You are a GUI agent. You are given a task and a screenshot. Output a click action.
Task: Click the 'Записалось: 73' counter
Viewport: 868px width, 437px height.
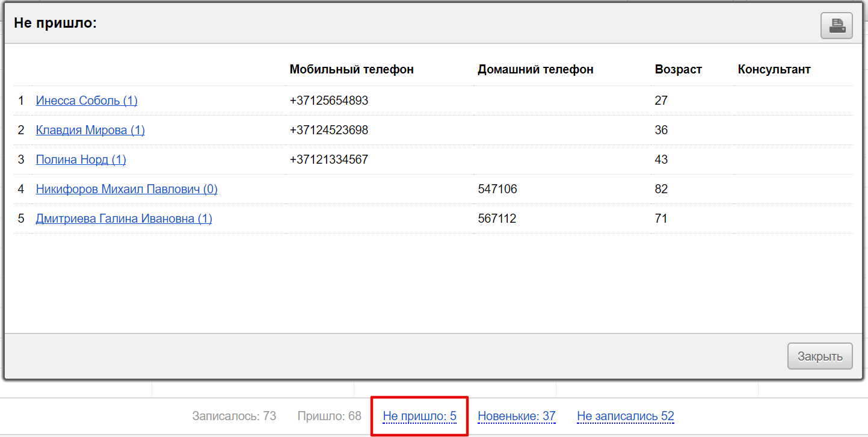[x=234, y=416]
